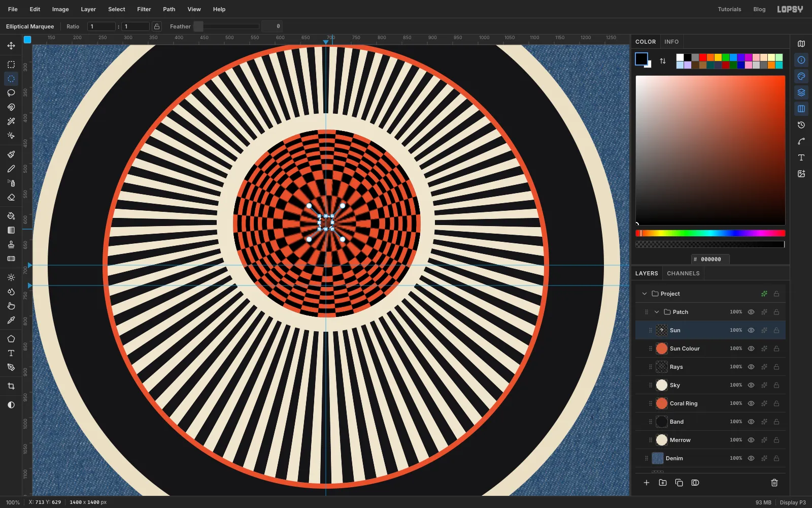Switch to the Info tab
The image size is (812, 508).
pos(671,42)
